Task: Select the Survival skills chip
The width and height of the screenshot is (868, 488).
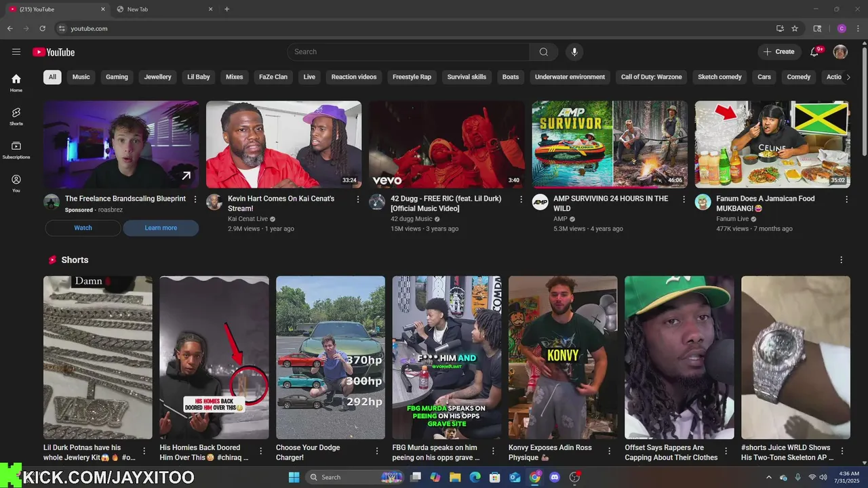Action: [467, 77]
